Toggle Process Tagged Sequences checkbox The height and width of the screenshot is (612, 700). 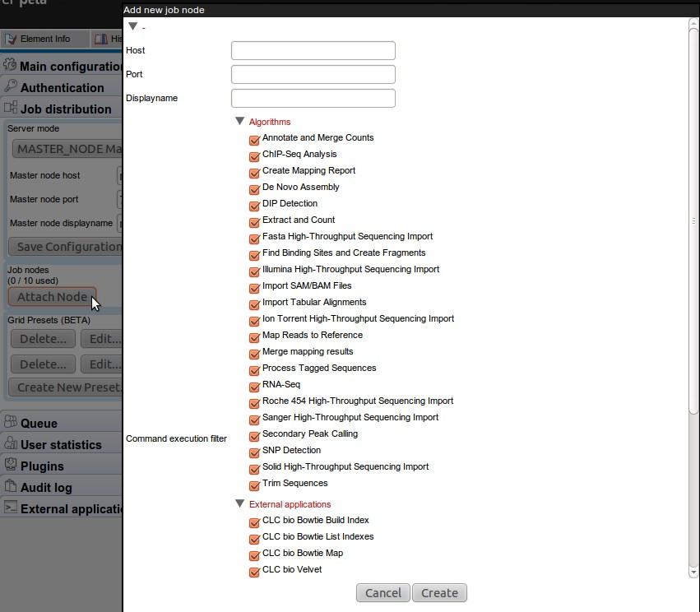(254, 371)
